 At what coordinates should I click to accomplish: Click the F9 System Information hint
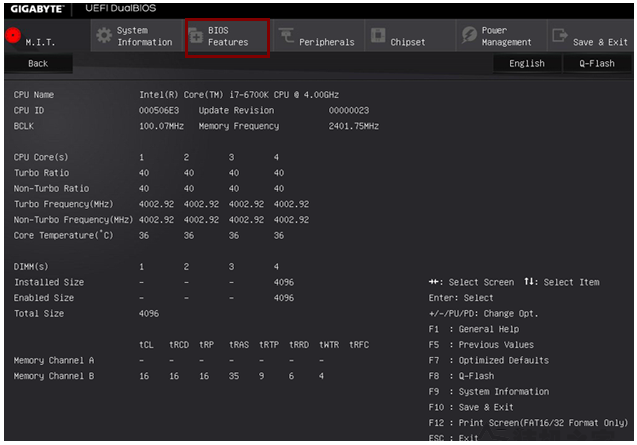(489, 392)
